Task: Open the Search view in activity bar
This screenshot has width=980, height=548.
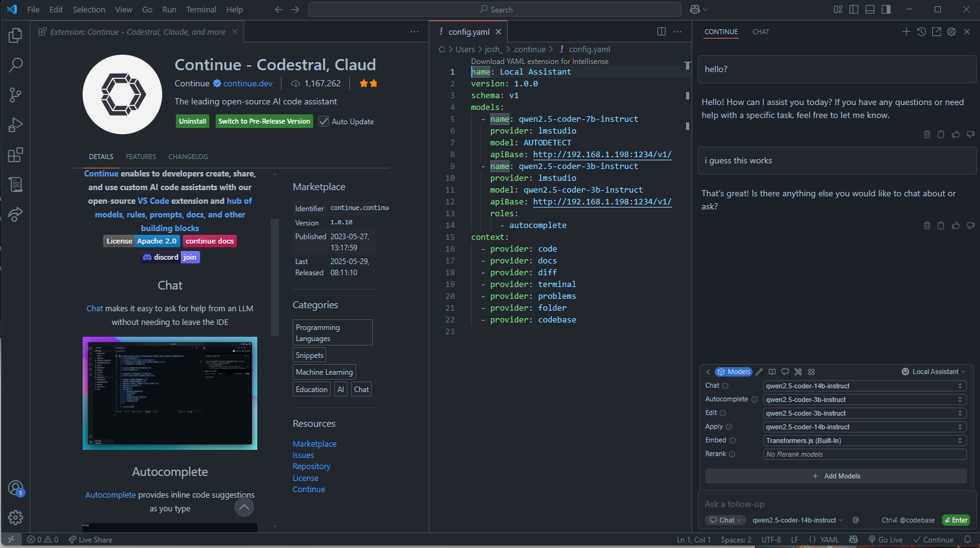Action: tap(16, 65)
